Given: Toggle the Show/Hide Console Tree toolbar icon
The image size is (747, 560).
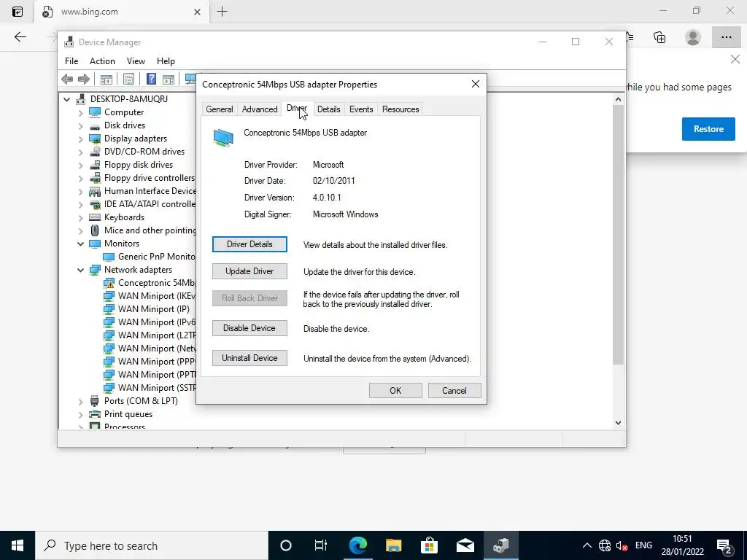Looking at the screenshot, I should click(x=107, y=79).
